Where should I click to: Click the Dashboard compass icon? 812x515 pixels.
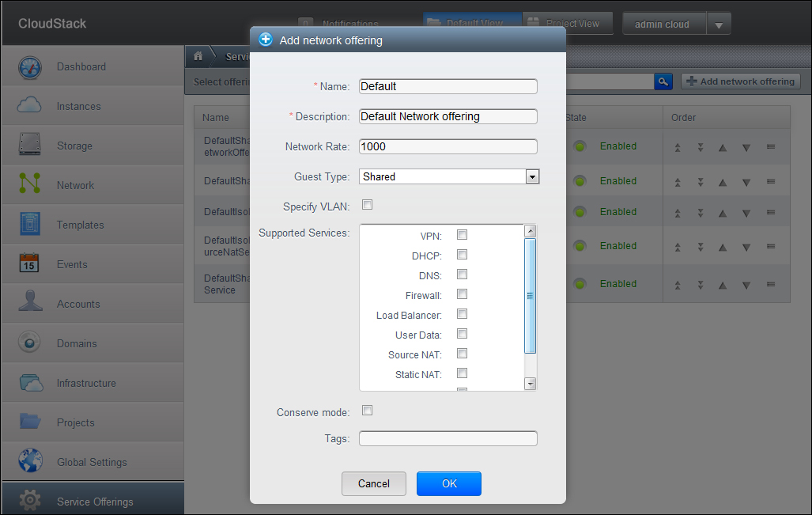click(x=30, y=67)
